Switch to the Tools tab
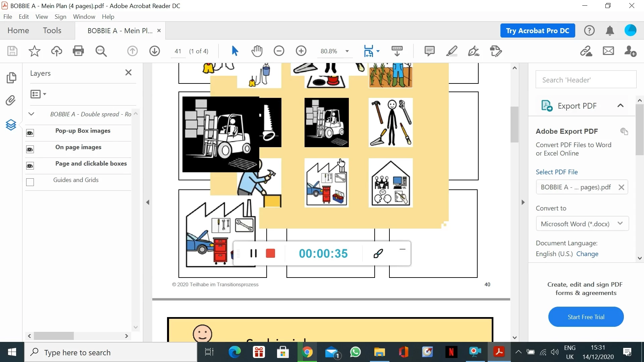The height and width of the screenshot is (362, 644). [52, 31]
